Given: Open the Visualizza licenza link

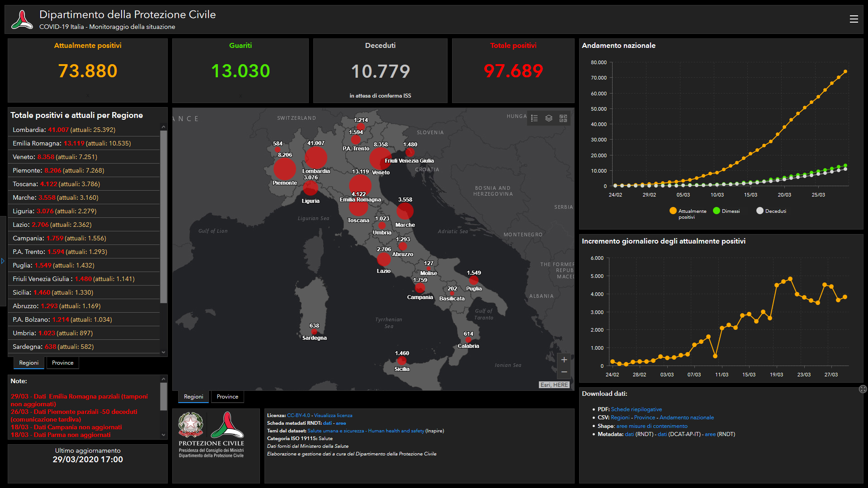Looking at the screenshot, I should point(333,415).
